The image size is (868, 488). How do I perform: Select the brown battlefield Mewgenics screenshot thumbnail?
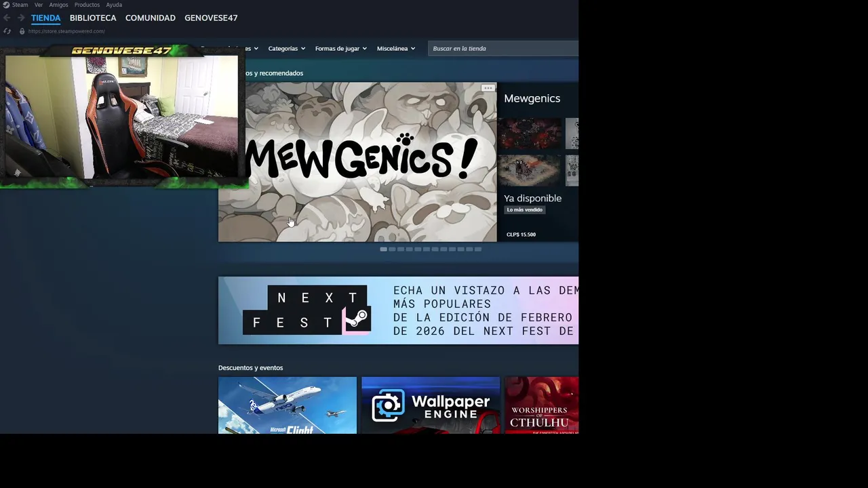coord(530,170)
